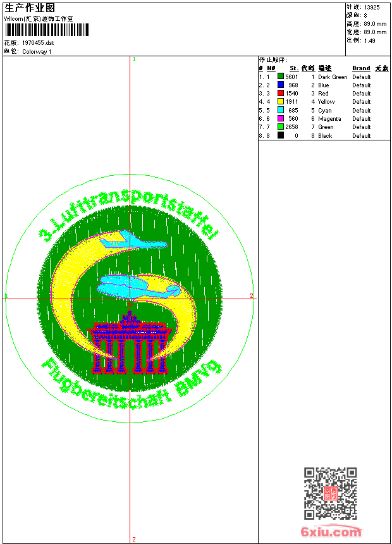The width and height of the screenshot is (392, 544).
Task: Click the file name 1970455.dst
Action: click(x=38, y=42)
